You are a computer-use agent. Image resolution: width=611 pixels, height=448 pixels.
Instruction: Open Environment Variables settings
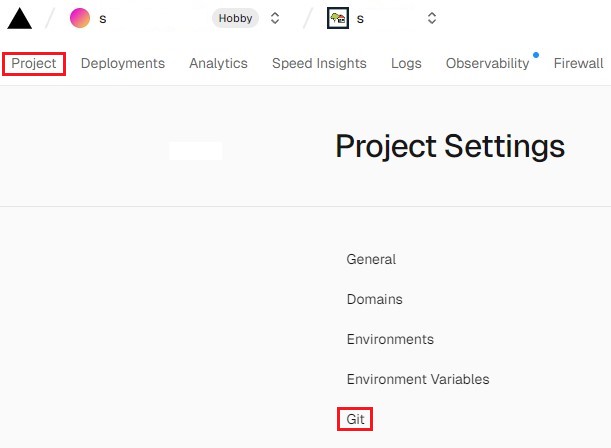click(x=417, y=379)
